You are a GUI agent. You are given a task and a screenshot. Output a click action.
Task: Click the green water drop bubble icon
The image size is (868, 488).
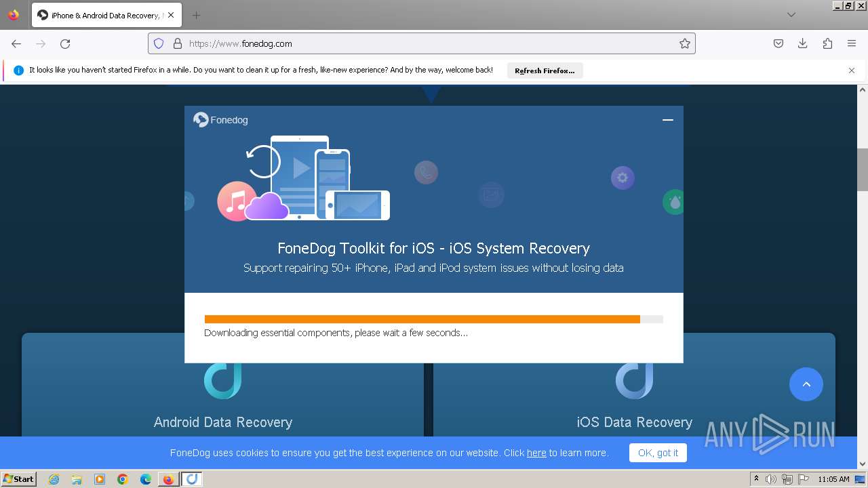pos(673,202)
